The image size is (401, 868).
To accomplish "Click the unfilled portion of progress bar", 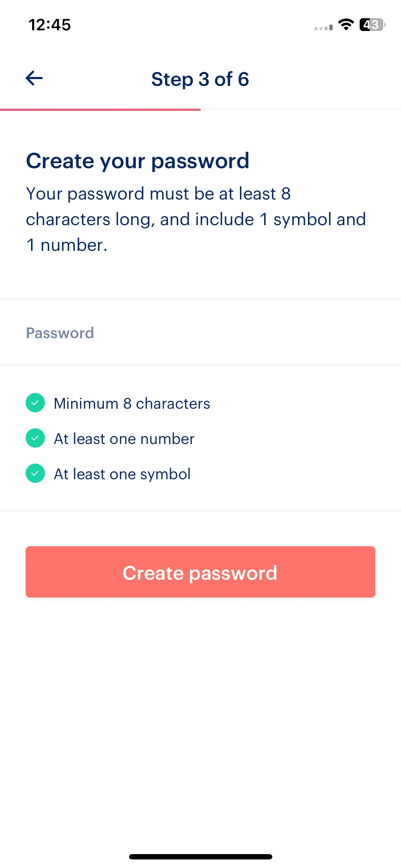I will click(301, 109).
